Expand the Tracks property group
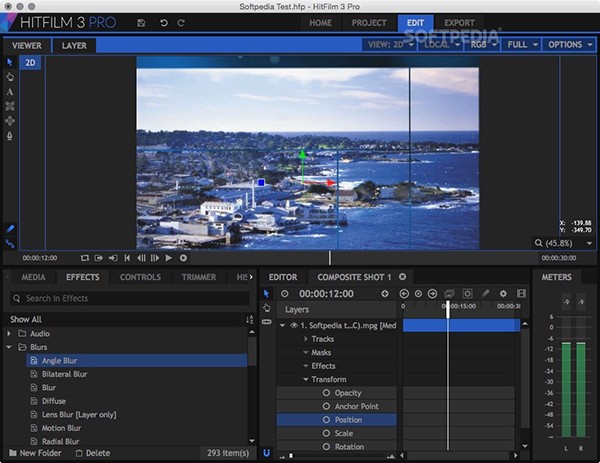Screen dimensions: 600x463 click(306, 339)
